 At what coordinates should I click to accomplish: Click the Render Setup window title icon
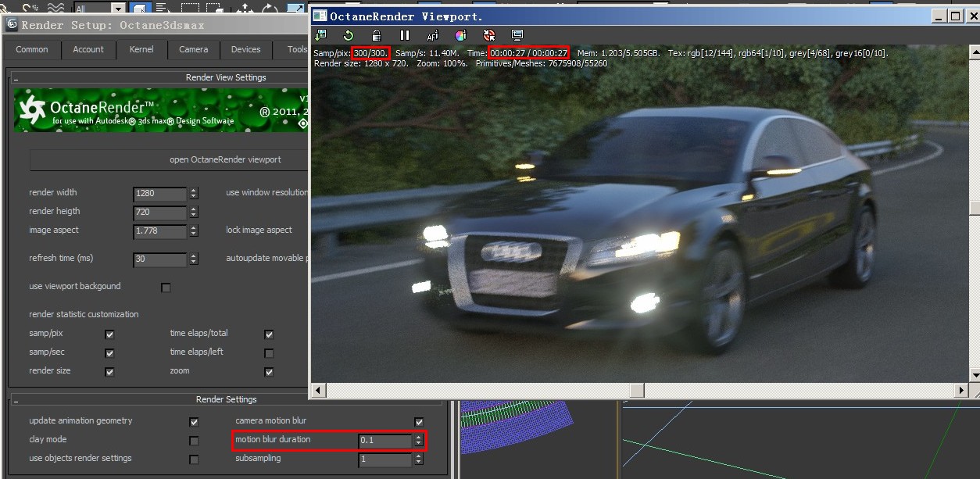[12, 24]
